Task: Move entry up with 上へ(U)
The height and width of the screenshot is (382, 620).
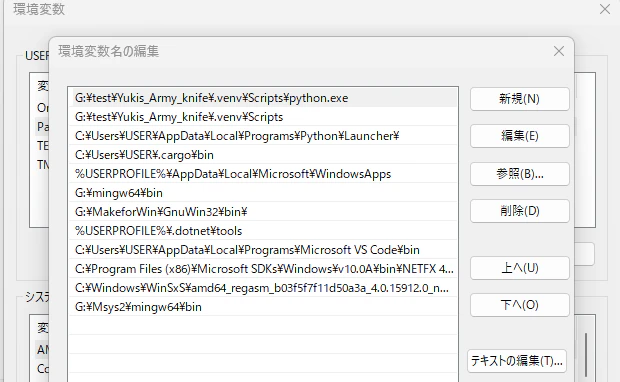Action: coord(520,268)
